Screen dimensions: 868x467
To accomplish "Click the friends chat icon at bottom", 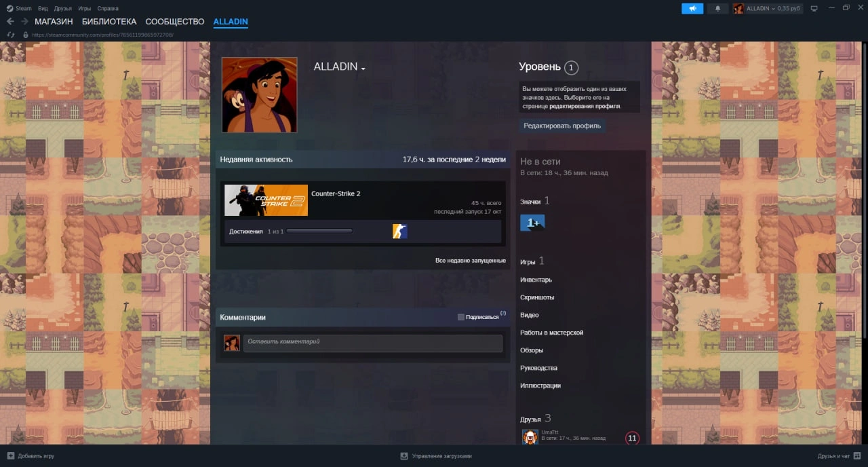I will pos(858,456).
